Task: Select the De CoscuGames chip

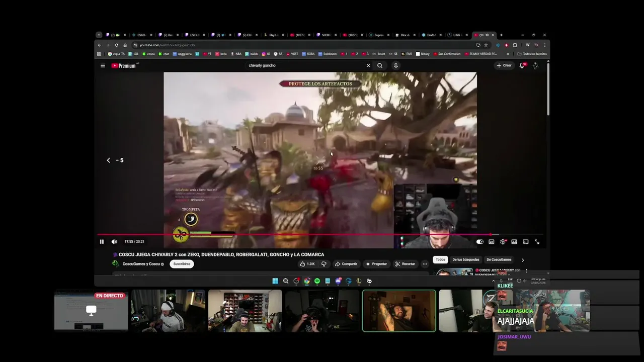Action: (x=499, y=260)
